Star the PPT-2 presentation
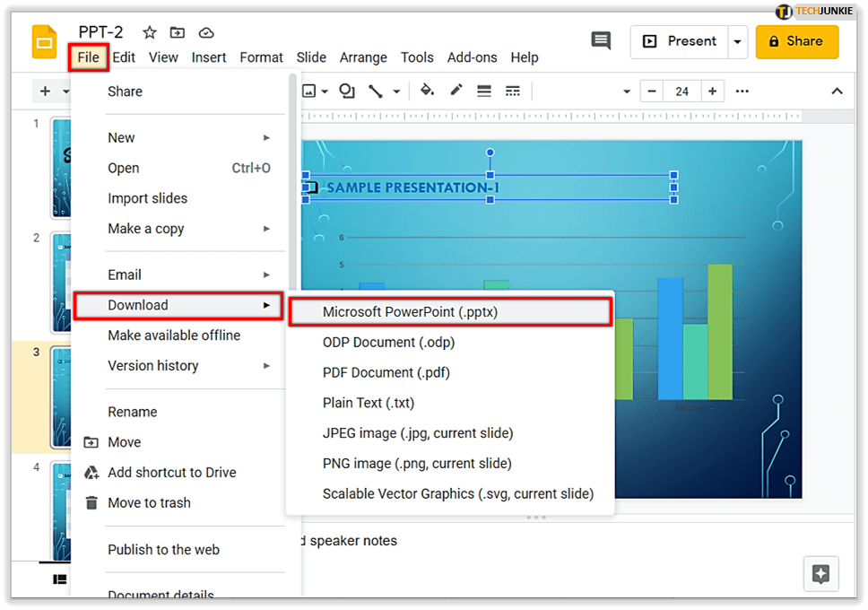 pyautogui.click(x=150, y=33)
